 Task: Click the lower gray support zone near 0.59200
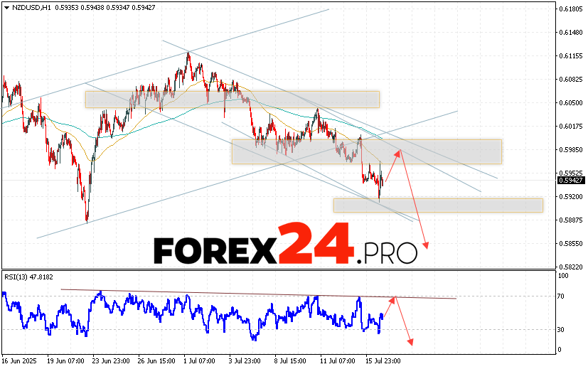pos(437,205)
